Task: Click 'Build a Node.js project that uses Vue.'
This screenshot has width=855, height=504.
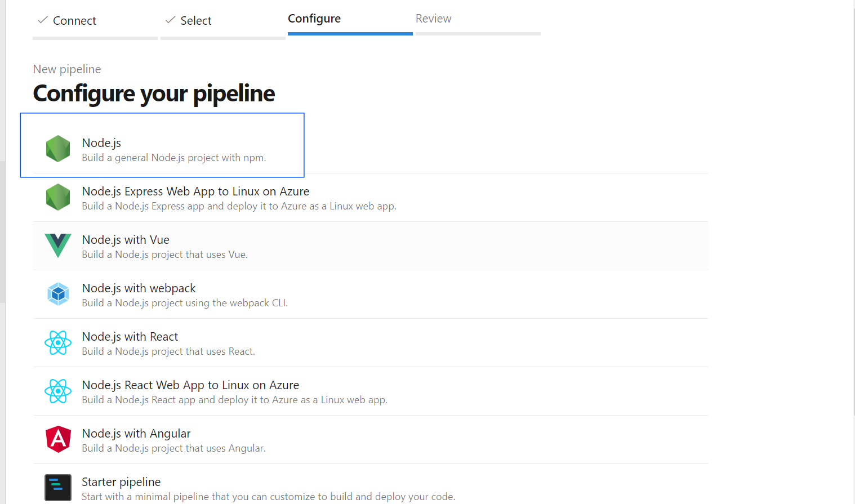Action: click(164, 255)
